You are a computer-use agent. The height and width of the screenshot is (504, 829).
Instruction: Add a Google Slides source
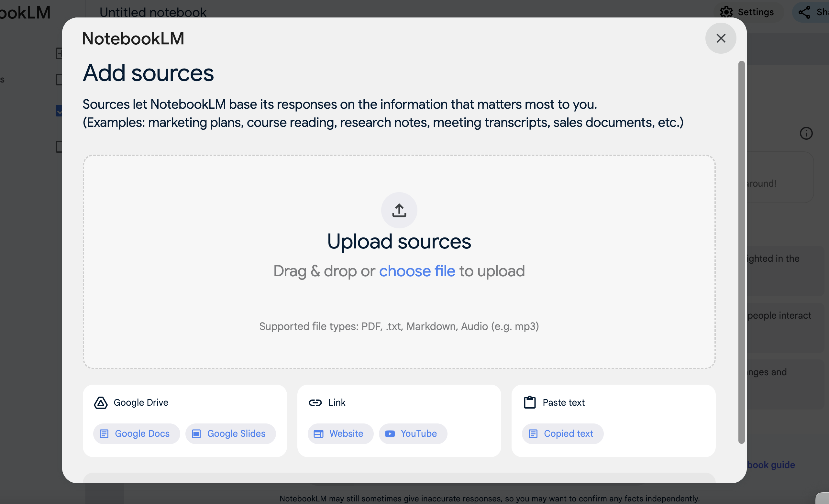(x=230, y=433)
